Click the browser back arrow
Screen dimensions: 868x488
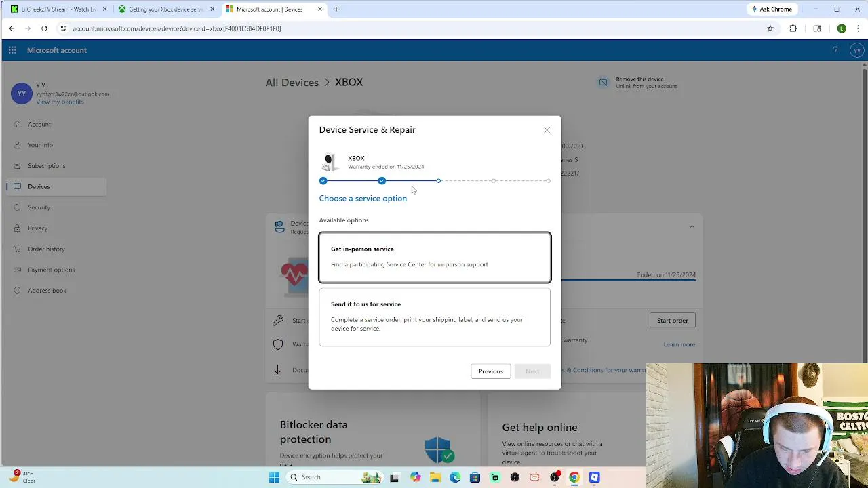pyautogui.click(x=12, y=28)
